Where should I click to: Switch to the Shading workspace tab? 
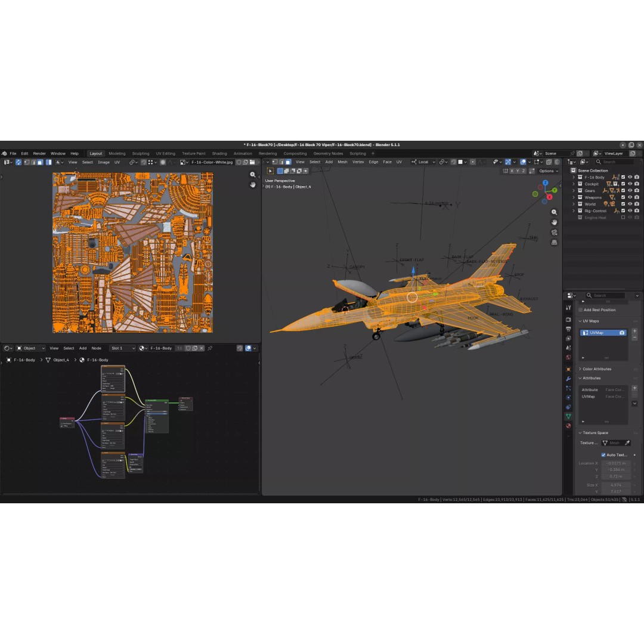tap(219, 154)
